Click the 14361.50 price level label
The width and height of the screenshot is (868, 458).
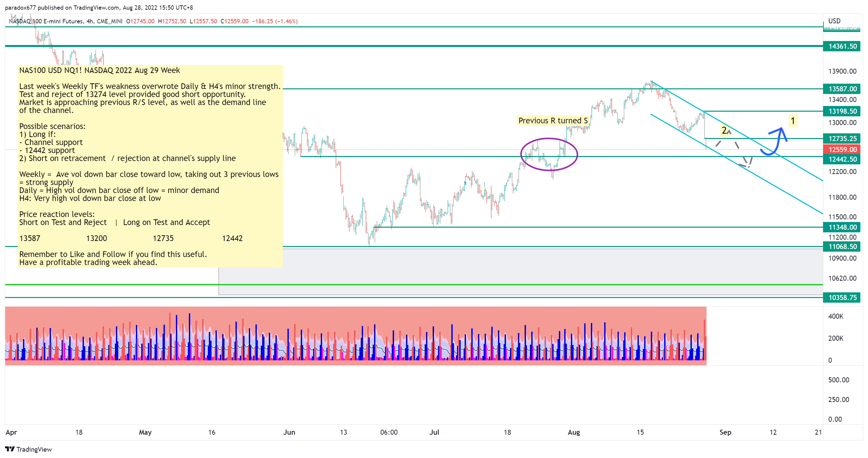tap(842, 46)
